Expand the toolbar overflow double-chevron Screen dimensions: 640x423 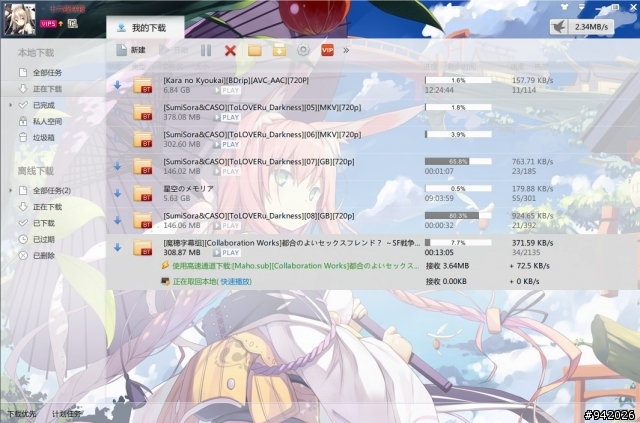(346, 50)
